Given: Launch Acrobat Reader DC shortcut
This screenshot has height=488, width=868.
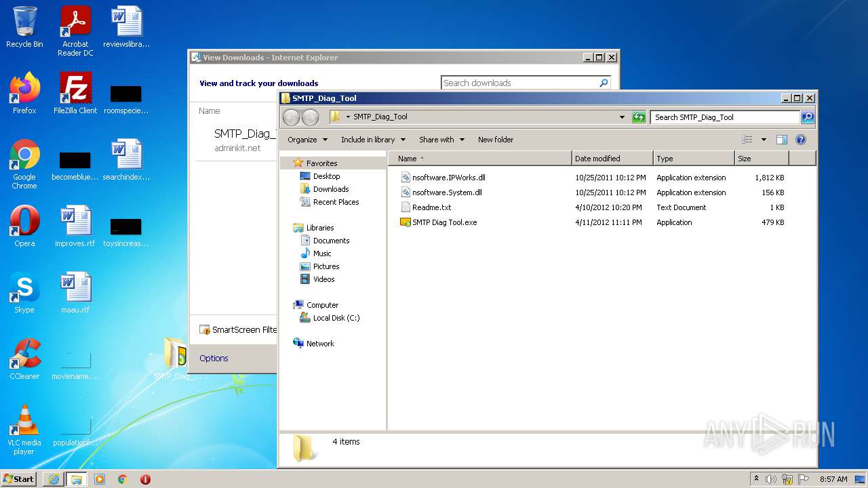Looking at the screenshot, I should (x=75, y=31).
